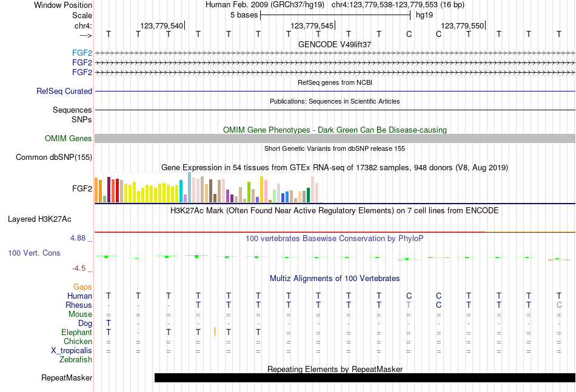Click the T base in Dog row

(109, 324)
